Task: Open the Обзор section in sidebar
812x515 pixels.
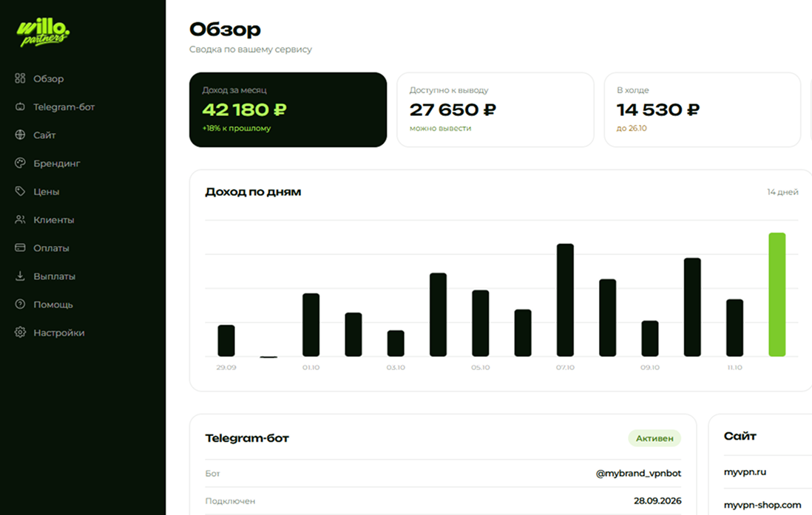Action: point(49,78)
